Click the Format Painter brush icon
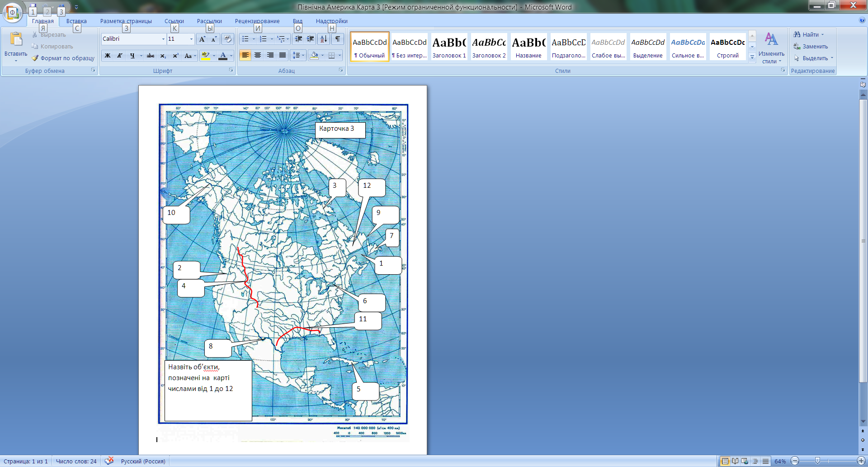Image resolution: width=868 pixels, height=467 pixels. 35,58
